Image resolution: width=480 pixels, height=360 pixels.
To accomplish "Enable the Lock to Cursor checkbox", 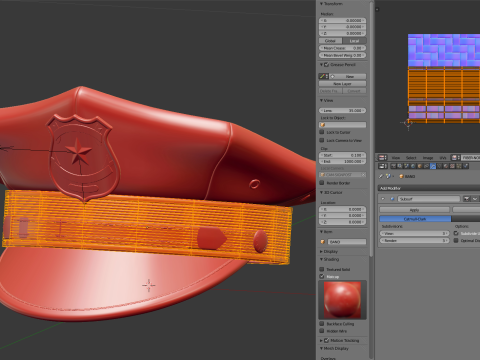I will tap(322, 132).
